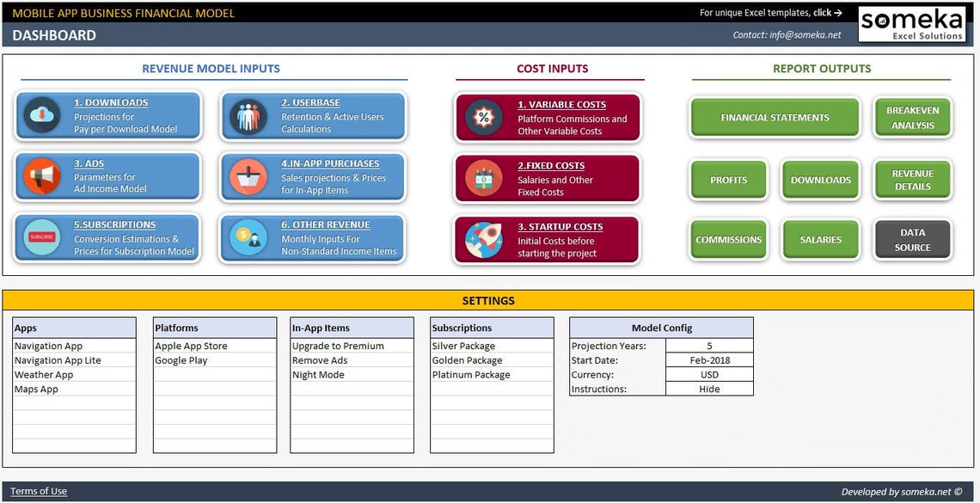Click the info@someka.net contact link
This screenshot has width=980, height=503.
(x=806, y=35)
